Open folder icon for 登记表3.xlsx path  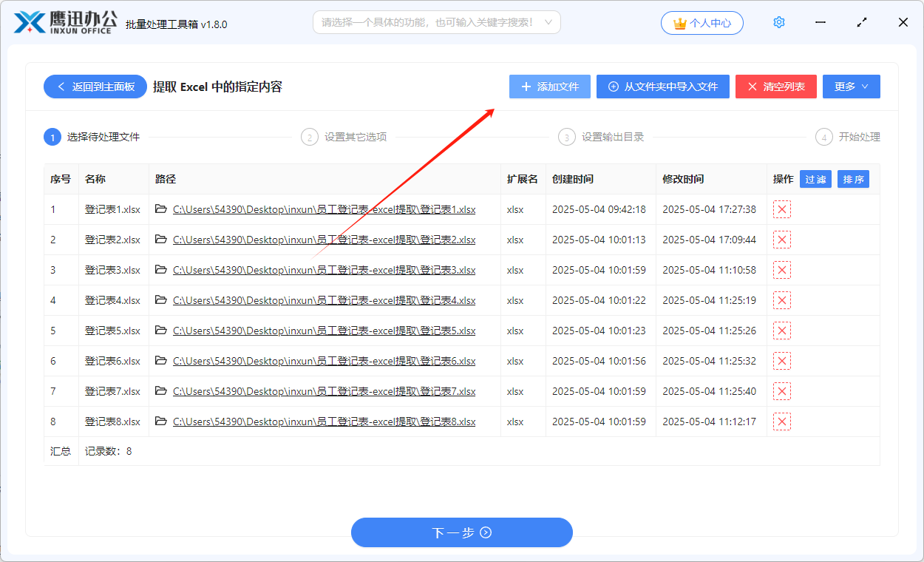161,270
